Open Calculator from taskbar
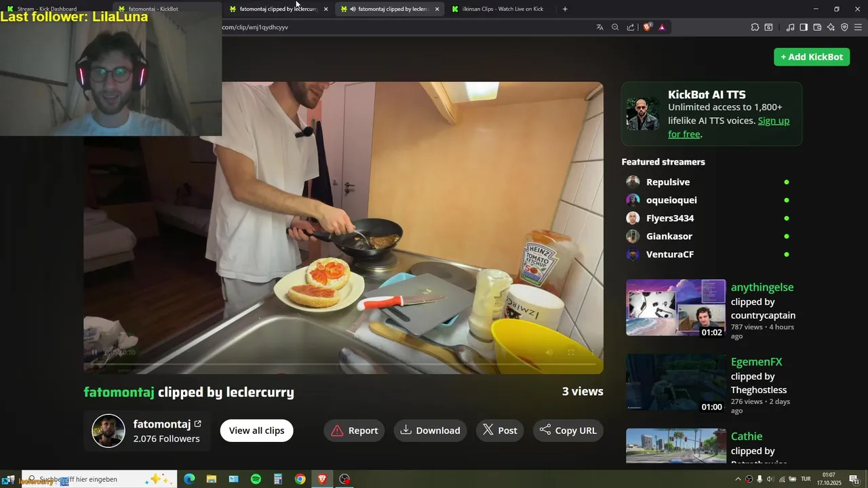This screenshot has height=488, width=868. coord(278,479)
